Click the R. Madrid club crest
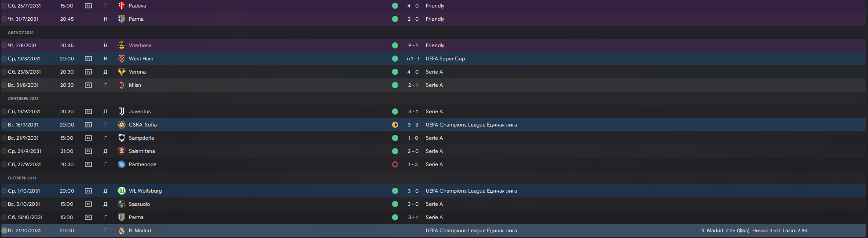The height and width of the screenshot is (238, 868). (x=122, y=231)
